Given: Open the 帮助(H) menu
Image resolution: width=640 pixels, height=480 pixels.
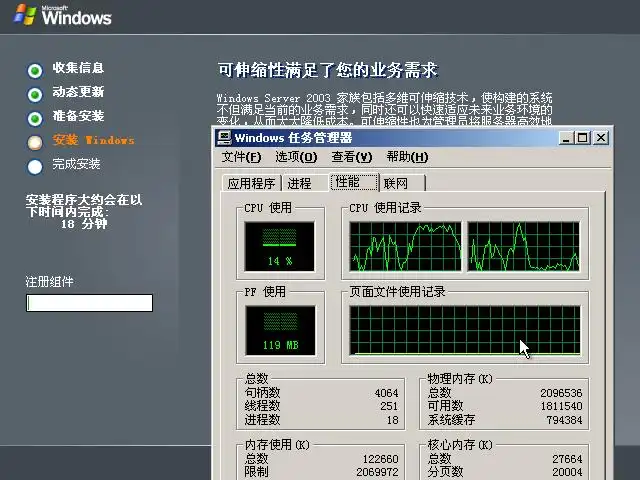Looking at the screenshot, I should click(x=407, y=157).
